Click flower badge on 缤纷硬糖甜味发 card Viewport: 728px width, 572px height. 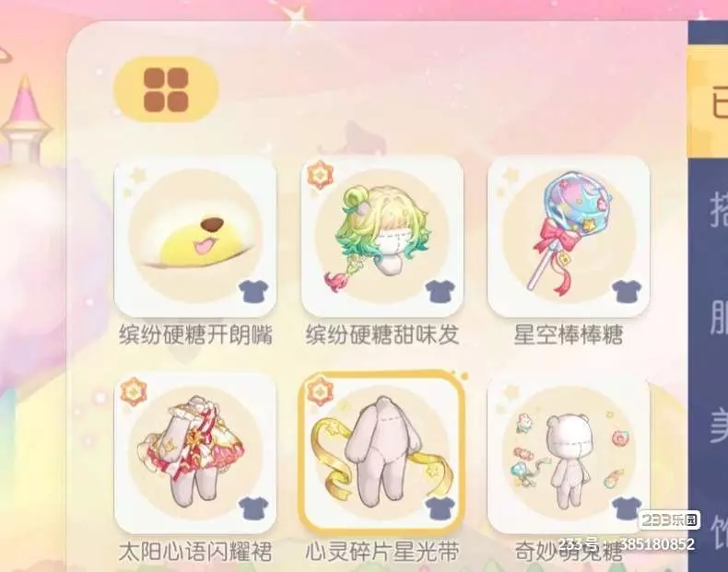pos(320,175)
